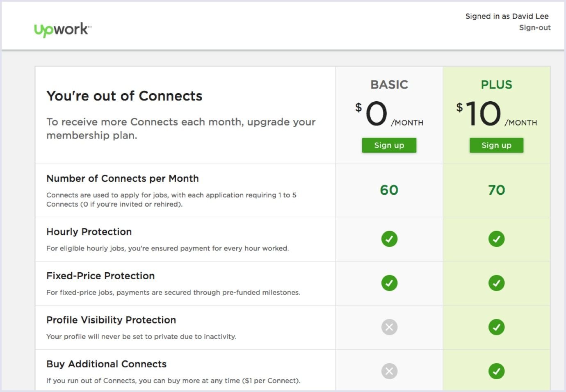Click 'Profile Visibility Protection' heading
This screenshot has width=566, height=392.
coord(111,320)
